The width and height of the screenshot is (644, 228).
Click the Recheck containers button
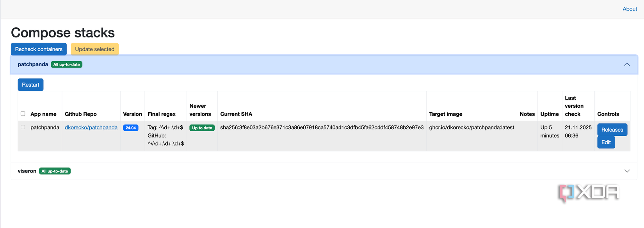pyautogui.click(x=39, y=49)
